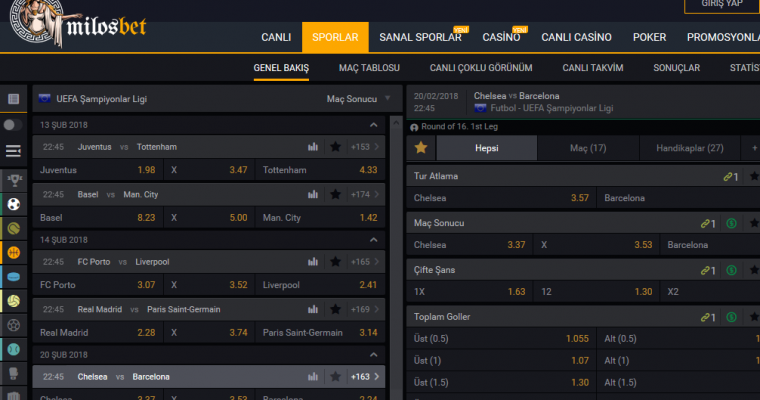The width and height of the screenshot is (760, 400).
Task: Select the tennis sport icon
Action: [14, 228]
